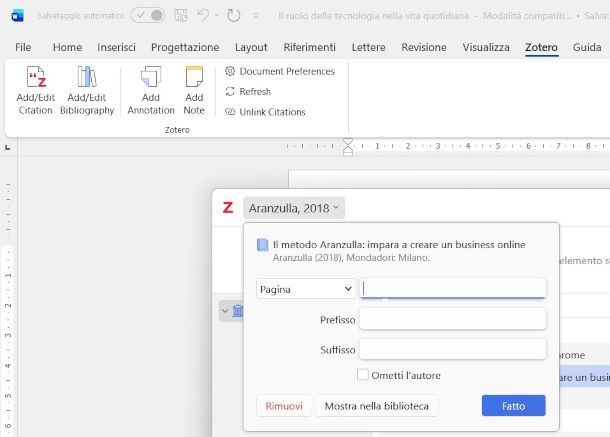Click Unlink Citations
Screen dimensions: 610x437
pyautogui.click(x=265, y=112)
